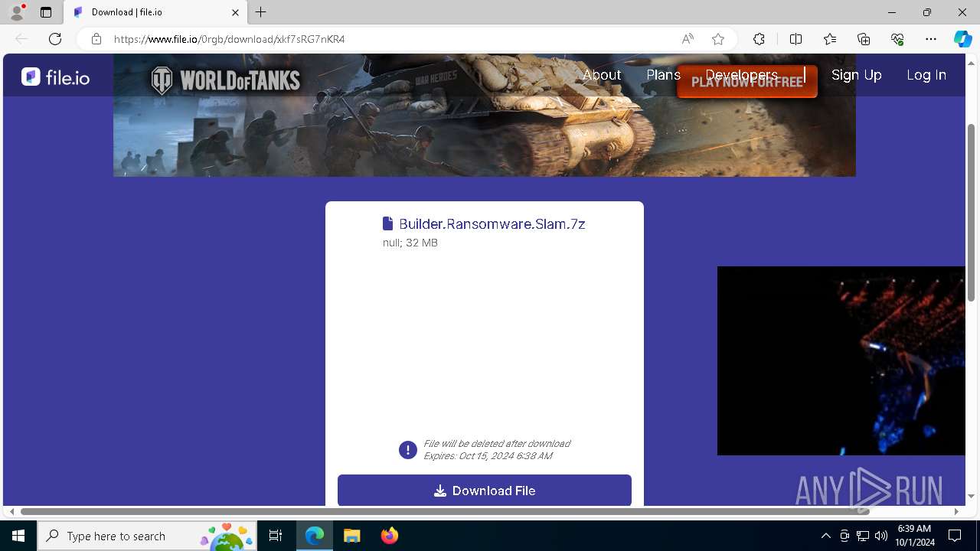The width and height of the screenshot is (980, 551).
Task: Click the World of Tanks banner ad
Action: [x=484, y=115]
